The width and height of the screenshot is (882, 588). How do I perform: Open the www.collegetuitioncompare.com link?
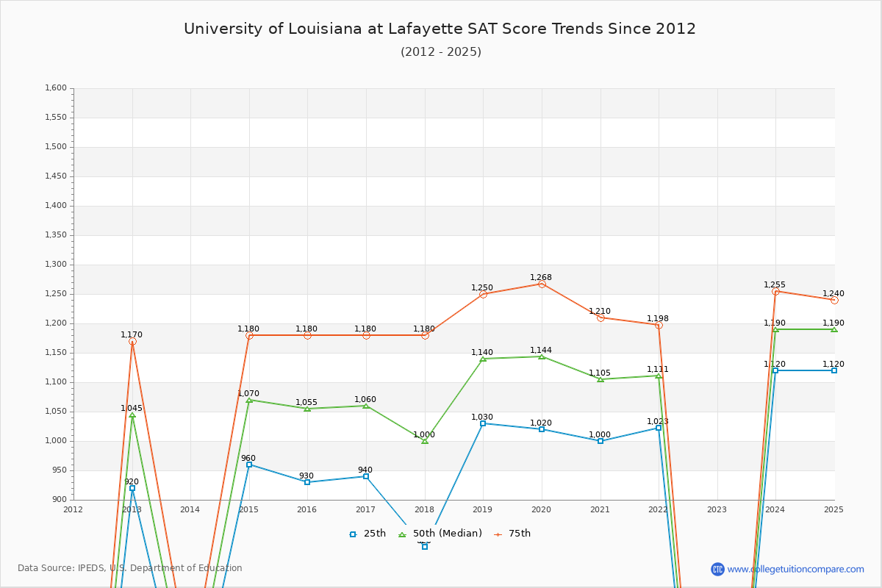click(x=795, y=569)
